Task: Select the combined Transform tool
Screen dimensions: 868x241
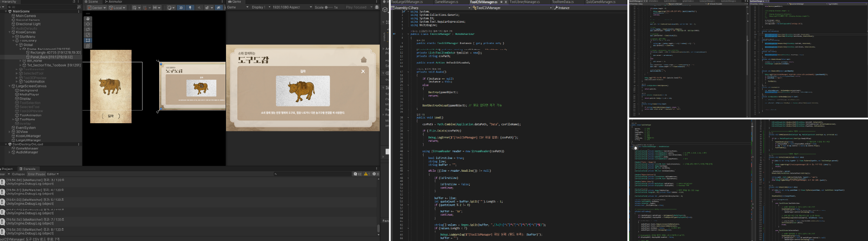Action: [x=88, y=46]
